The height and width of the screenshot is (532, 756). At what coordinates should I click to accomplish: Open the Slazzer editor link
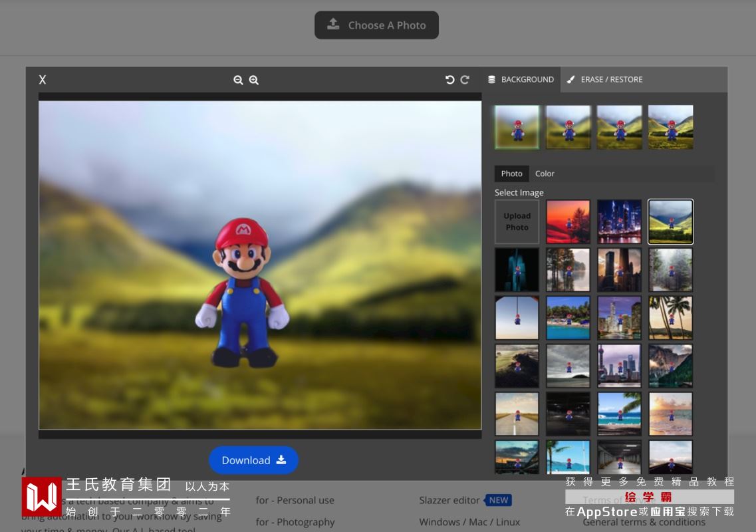coord(449,500)
